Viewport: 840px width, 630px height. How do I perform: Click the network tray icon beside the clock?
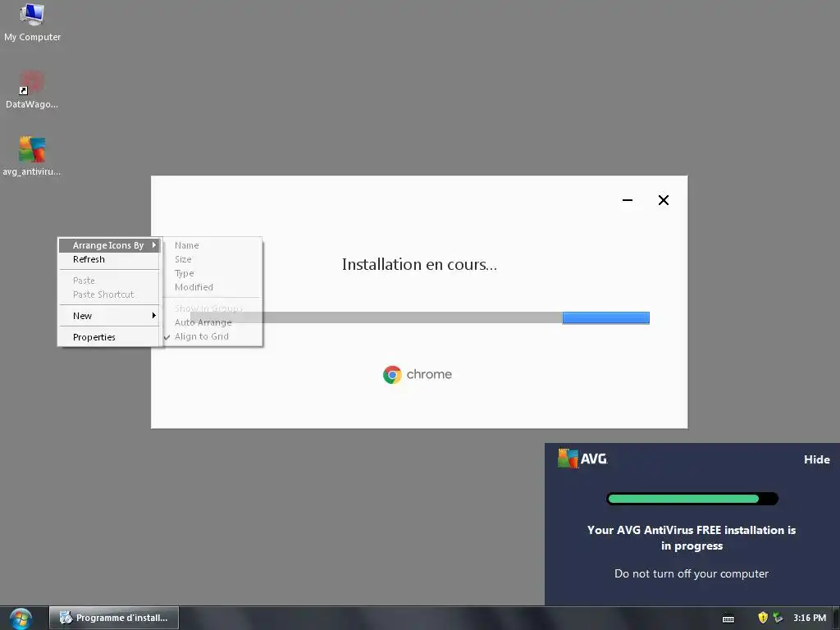778,618
